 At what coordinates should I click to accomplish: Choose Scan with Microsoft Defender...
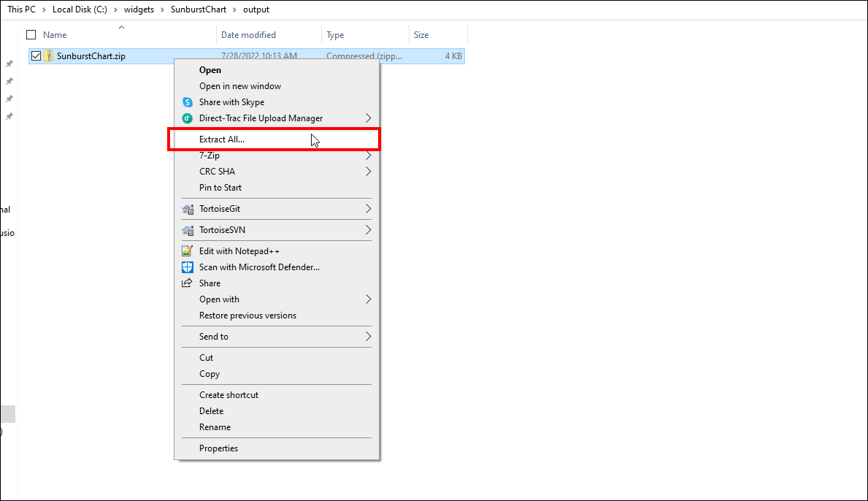coord(277,267)
